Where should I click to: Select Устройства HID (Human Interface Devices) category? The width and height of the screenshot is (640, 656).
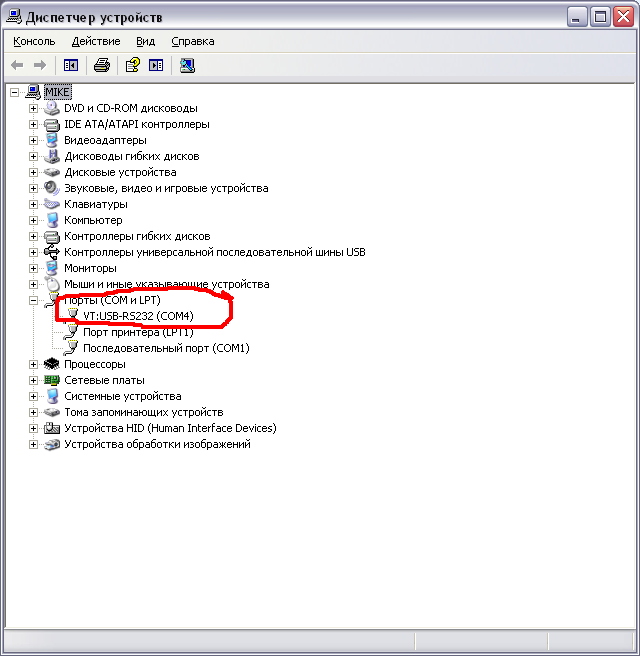pyautogui.click(x=169, y=428)
